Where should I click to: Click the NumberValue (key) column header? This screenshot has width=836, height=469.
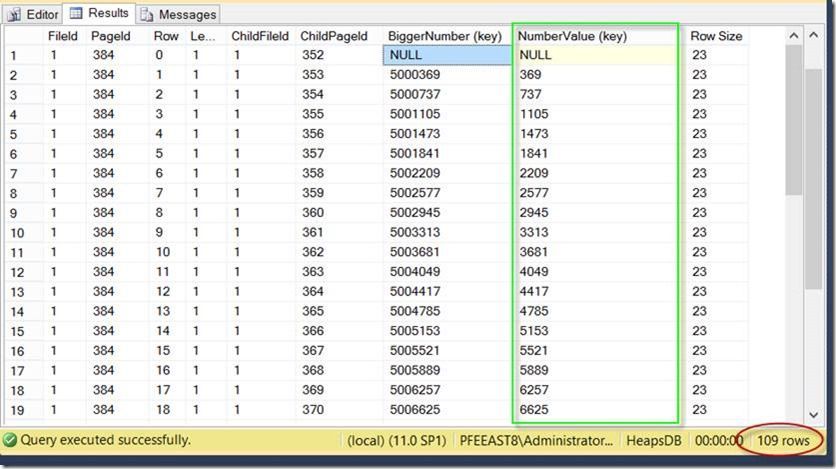pyautogui.click(x=572, y=36)
